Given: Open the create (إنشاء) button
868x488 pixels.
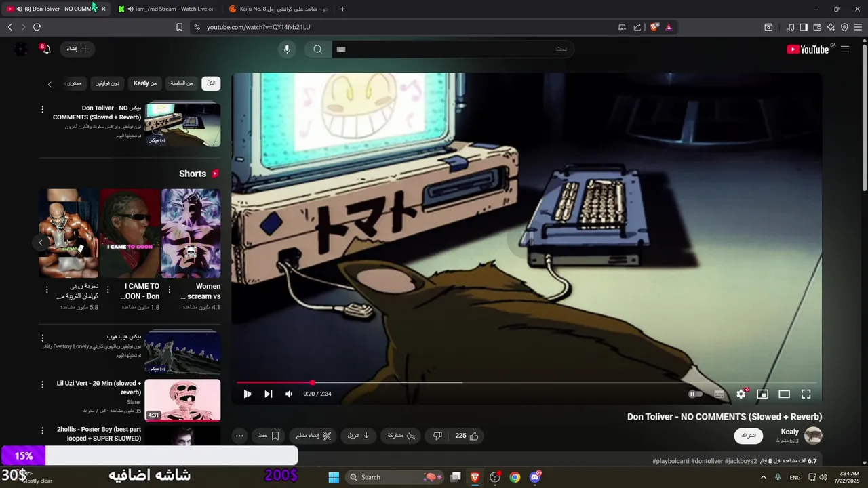Looking at the screenshot, I should pos(78,49).
